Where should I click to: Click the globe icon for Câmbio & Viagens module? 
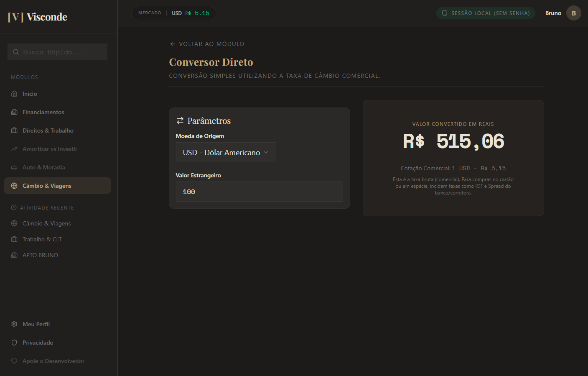click(14, 186)
